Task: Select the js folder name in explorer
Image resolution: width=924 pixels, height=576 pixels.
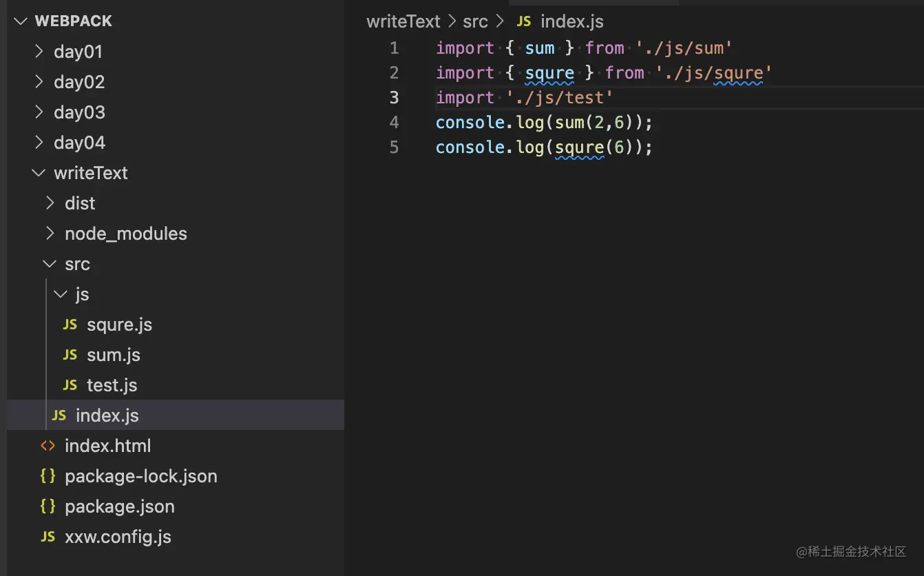Action: point(82,294)
